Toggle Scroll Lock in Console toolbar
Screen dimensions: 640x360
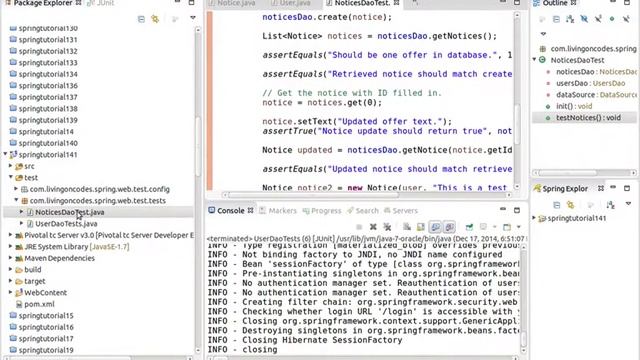click(421, 227)
